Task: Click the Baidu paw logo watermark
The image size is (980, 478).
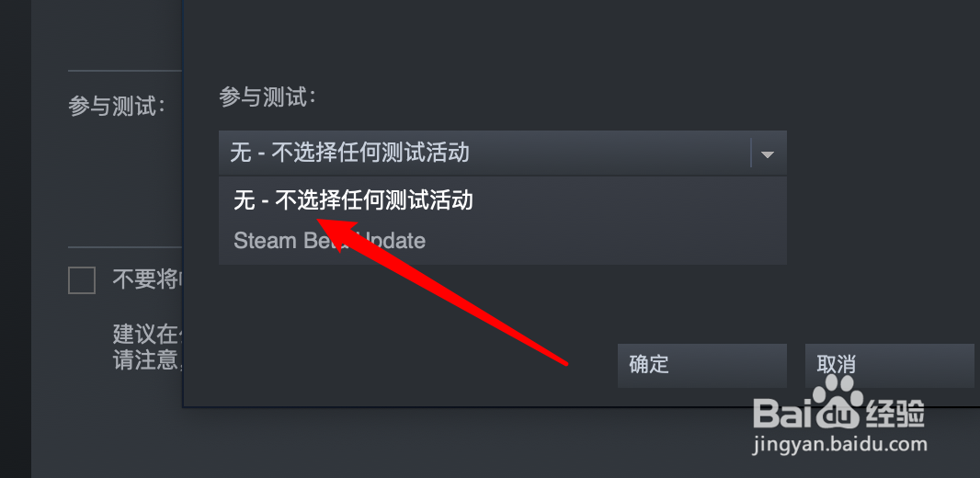Action: (x=838, y=403)
